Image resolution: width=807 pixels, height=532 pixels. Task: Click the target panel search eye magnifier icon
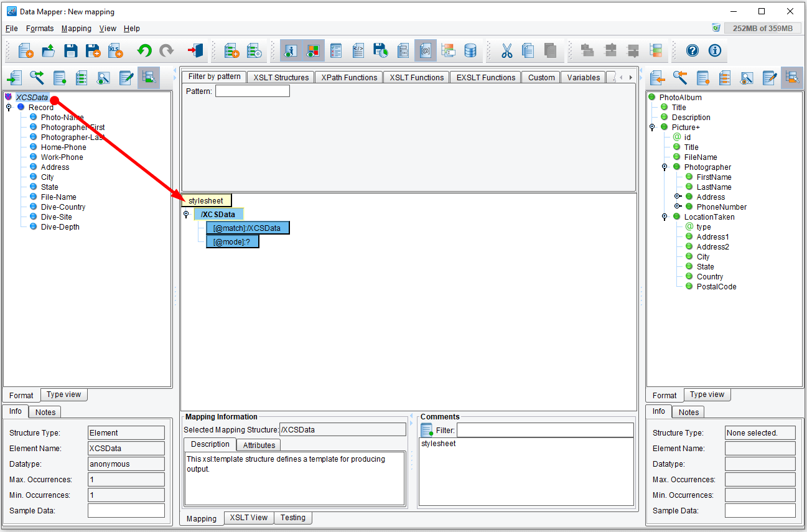(x=747, y=78)
